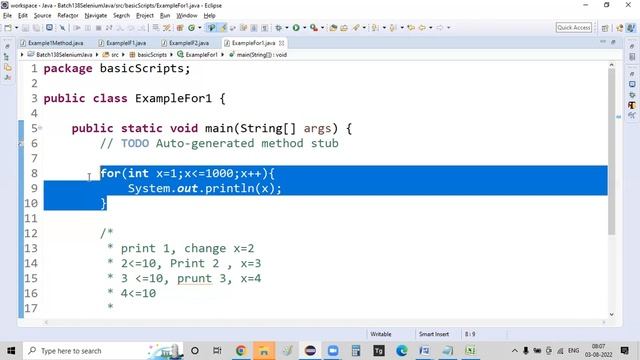Toggle the highlighted Mark Occurrences toolbar button
Viewport: 640px width, 360px height.
coord(211,28)
